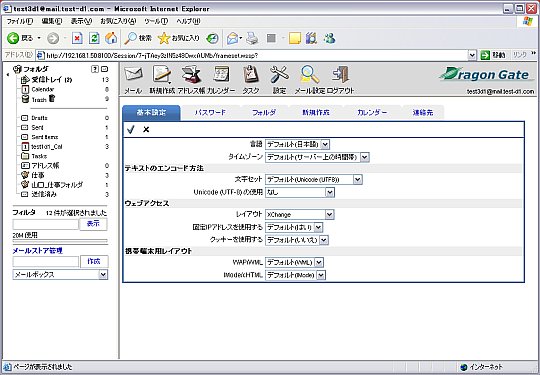The height and width of the screenshot is (375, 540).
Task: Click the 作成 create mailbox button
Action: click(94, 262)
